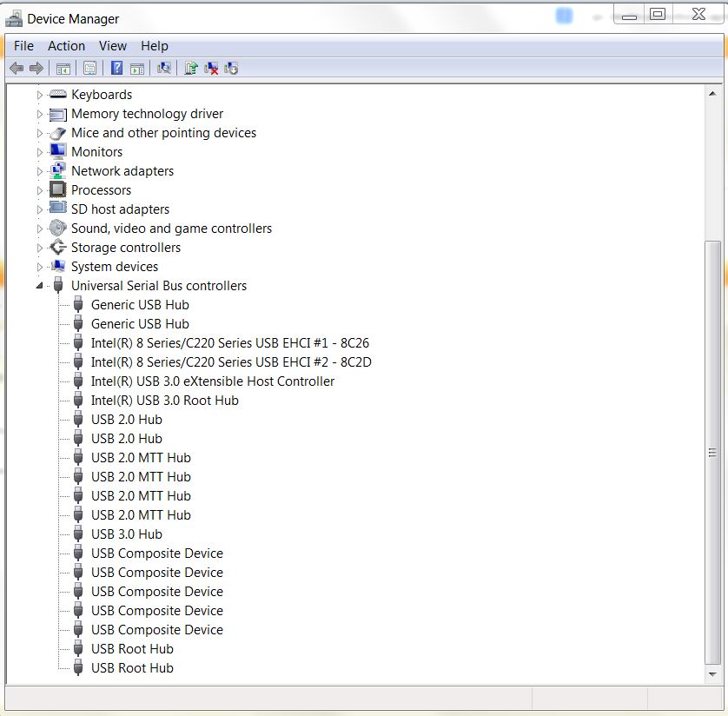Open the Help menu
728x716 pixels.
[155, 46]
